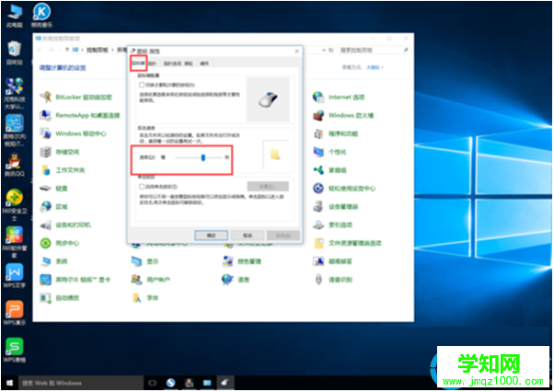
Task: Click the Control Panel (控制面板) breadcrumb link
Action: [x=98, y=50]
